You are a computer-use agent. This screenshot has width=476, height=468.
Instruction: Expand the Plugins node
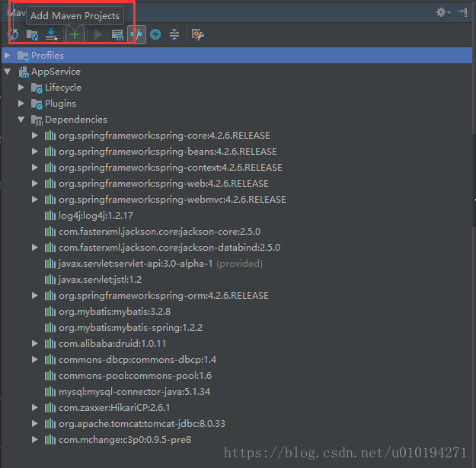21,104
